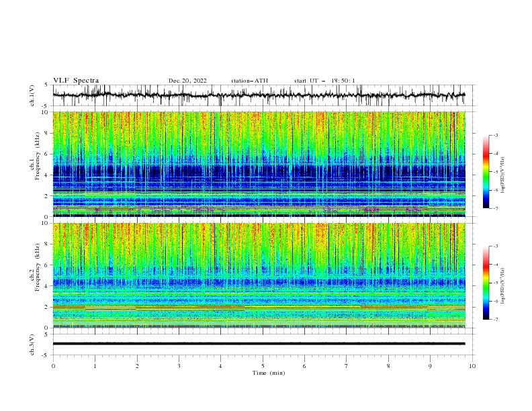This screenshot has width=532, height=411.
Task: Click the "Time (min)" axis label
Action: click(269, 373)
